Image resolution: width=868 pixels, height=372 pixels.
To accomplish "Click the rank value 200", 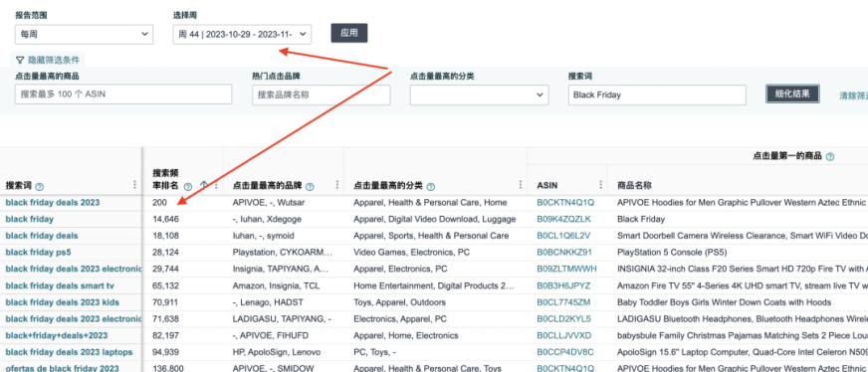I will coord(160,202).
